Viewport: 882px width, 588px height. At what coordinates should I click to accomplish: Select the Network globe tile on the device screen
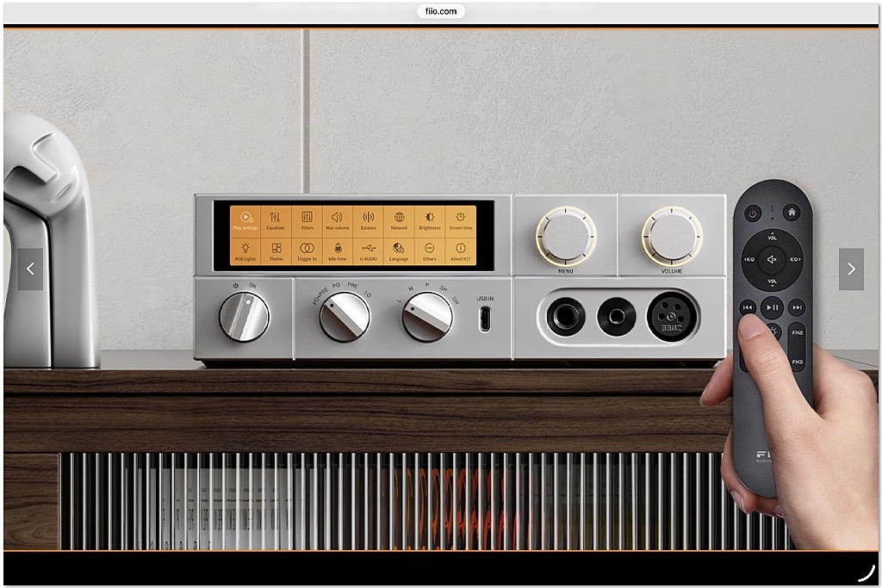tap(399, 220)
